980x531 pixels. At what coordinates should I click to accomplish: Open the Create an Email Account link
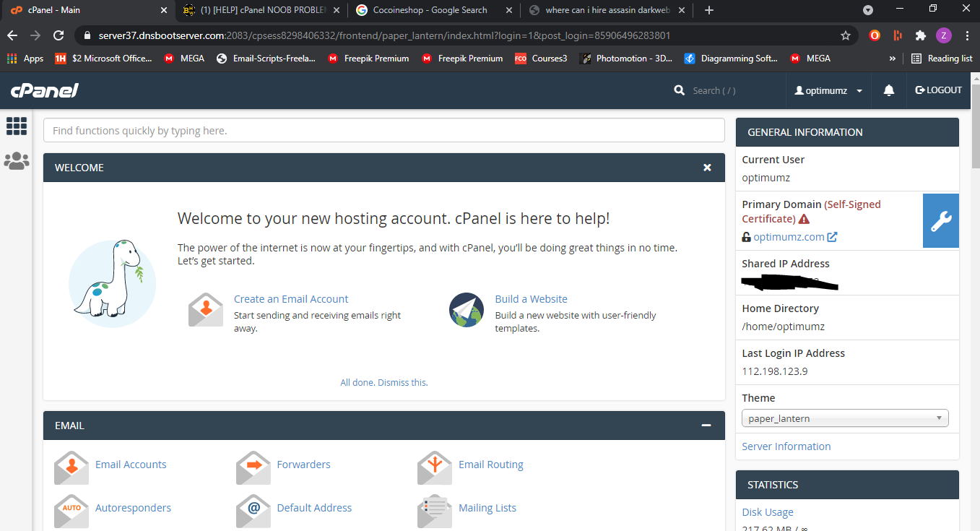[x=291, y=299]
